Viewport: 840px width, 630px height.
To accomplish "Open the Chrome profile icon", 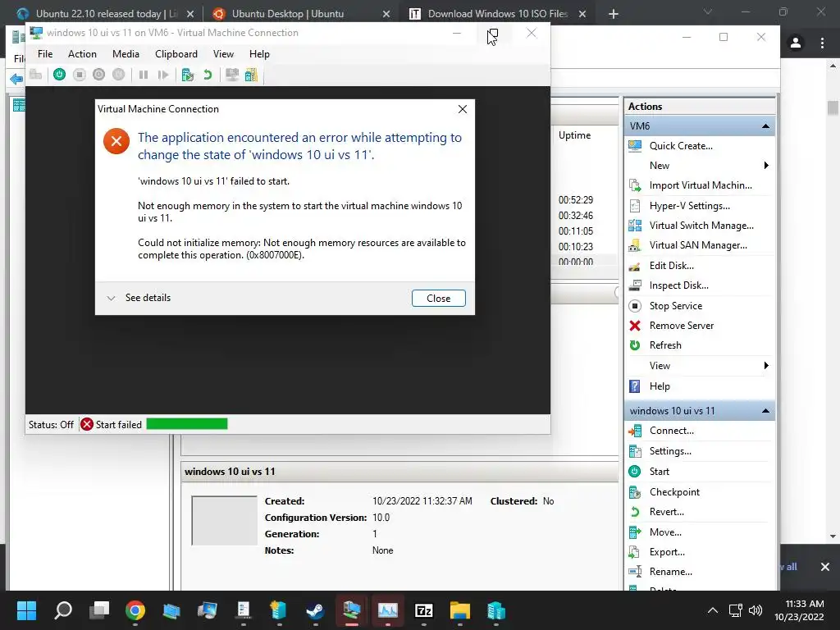I will click(x=796, y=43).
